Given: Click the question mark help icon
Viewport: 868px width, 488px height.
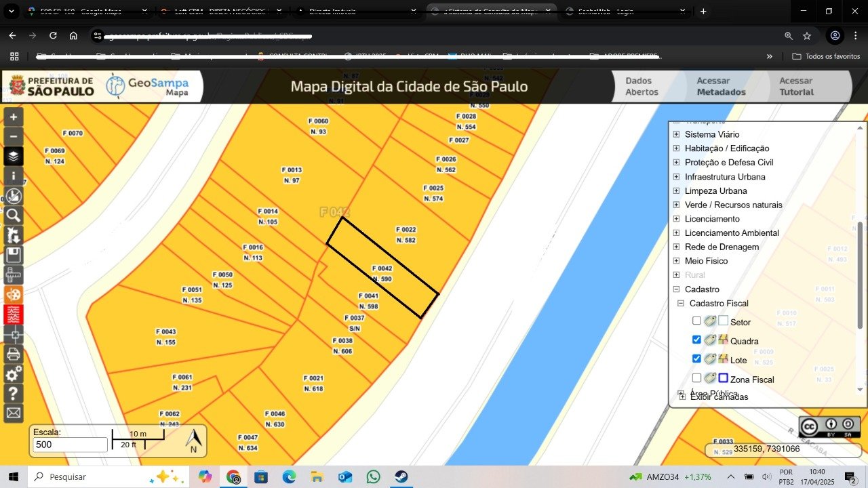Looking at the screenshot, I should 14,394.
